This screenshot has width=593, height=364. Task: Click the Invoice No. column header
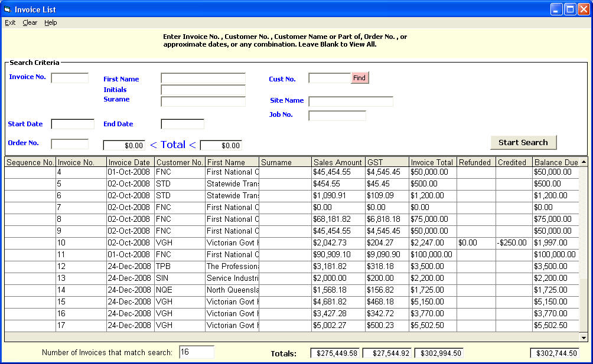click(x=81, y=162)
